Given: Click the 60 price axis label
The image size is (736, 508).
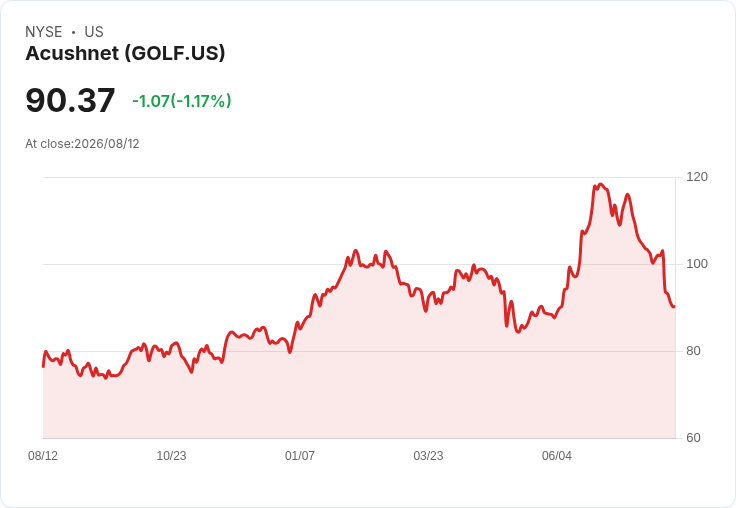Looking at the screenshot, I should point(693,438).
